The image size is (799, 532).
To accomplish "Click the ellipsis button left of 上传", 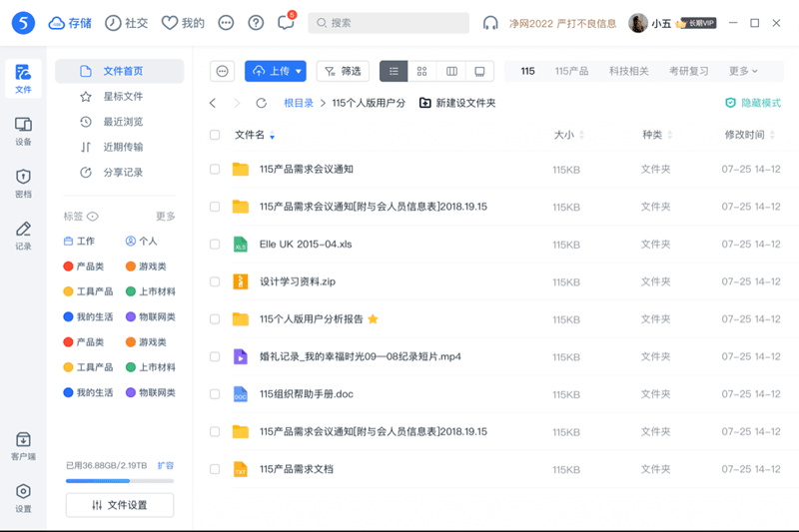I will [x=222, y=71].
